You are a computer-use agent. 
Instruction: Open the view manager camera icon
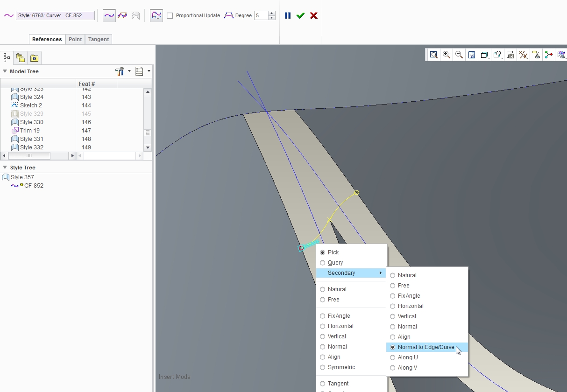tap(510, 55)
